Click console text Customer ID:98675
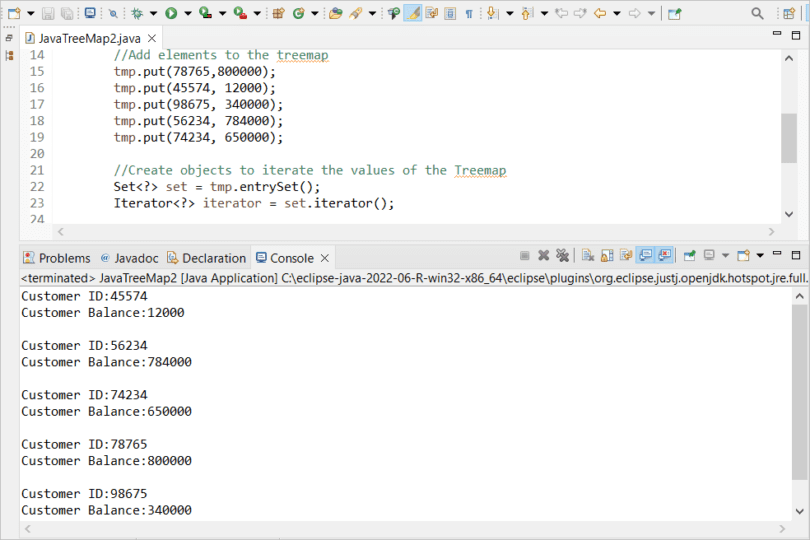Image resolution: width=810 pixels, height=540 pixels. click(x=84, y=493)
